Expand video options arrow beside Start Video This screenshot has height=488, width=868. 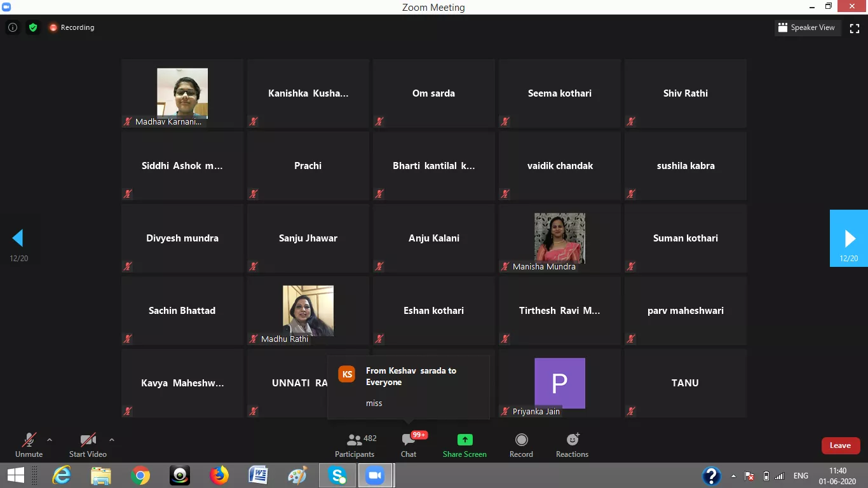112,440
